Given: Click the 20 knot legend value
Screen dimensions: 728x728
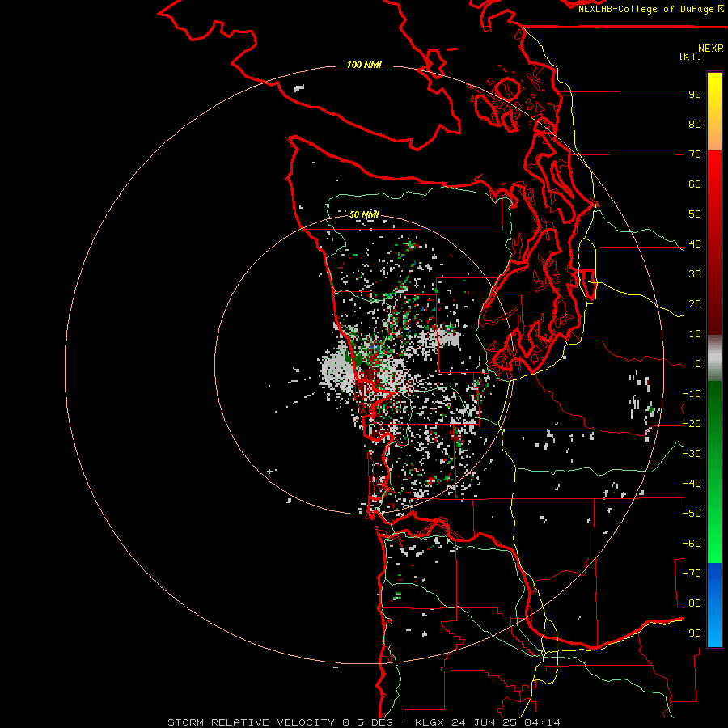Looking at the screenshot, I should point(695,303).
